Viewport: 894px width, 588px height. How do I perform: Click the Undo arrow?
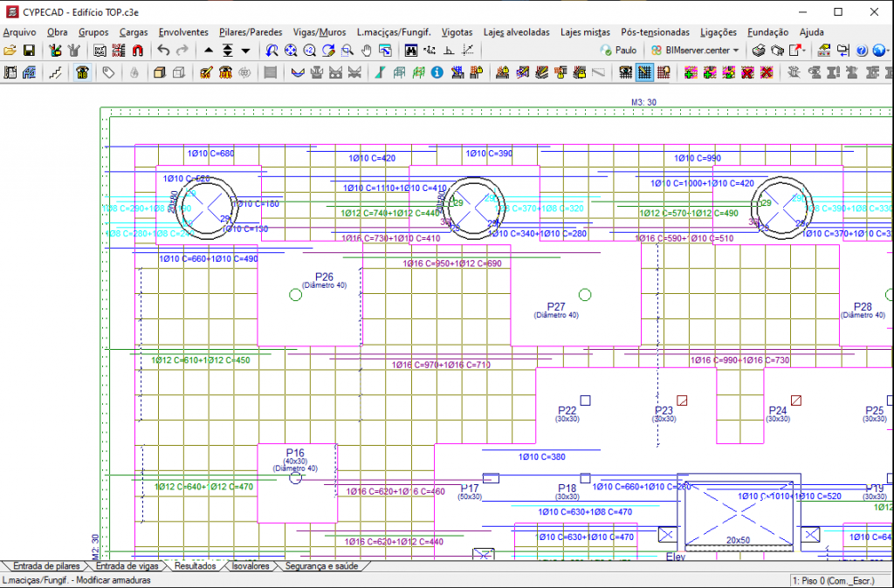(163, 51)
